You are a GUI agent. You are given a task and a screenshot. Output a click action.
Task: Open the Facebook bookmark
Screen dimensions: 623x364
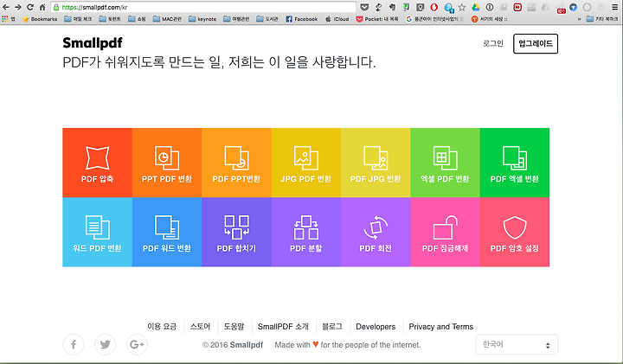click(x=302, y=19)
